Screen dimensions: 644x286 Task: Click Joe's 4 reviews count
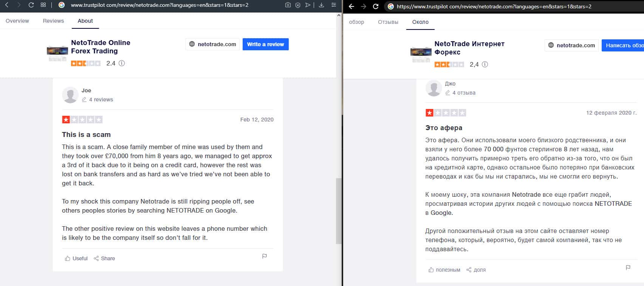98,99
